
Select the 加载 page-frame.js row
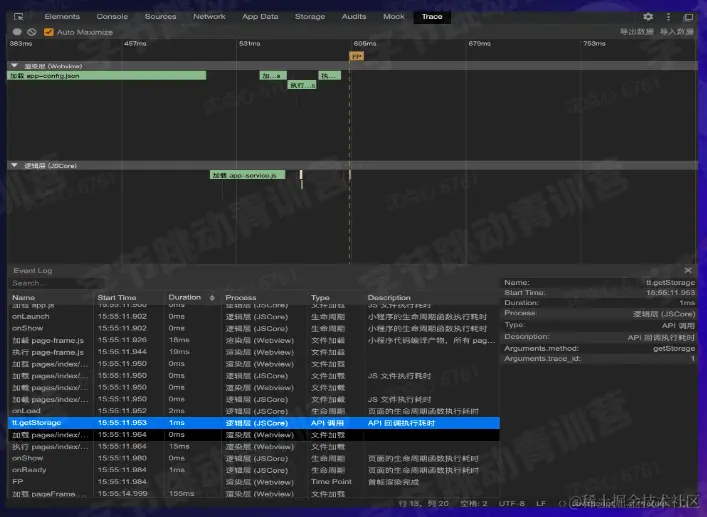click(253, 340)
